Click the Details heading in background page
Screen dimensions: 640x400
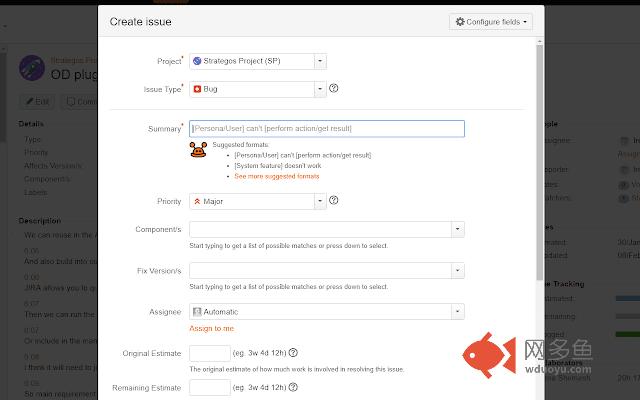click(x=31, y=124)
